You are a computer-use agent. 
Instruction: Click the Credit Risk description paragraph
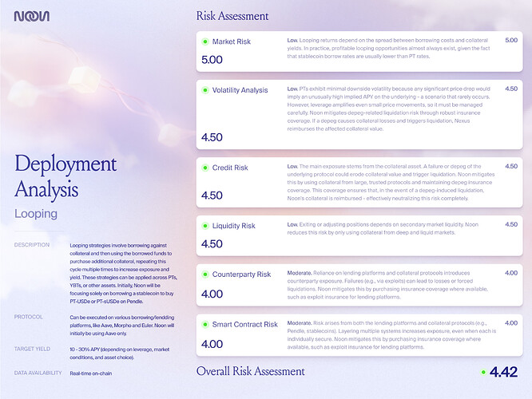[x=391, y=183]
